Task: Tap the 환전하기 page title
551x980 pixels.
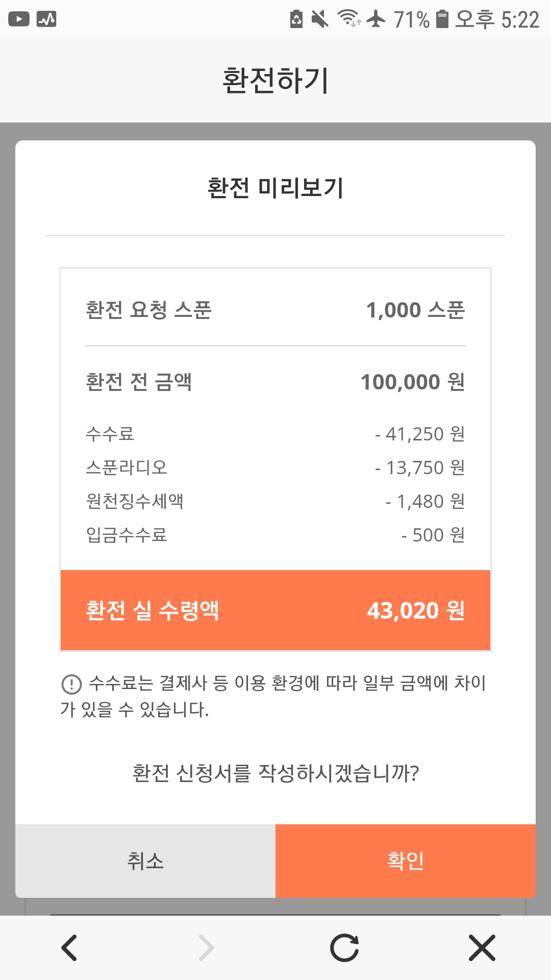Action: (275, 80)
